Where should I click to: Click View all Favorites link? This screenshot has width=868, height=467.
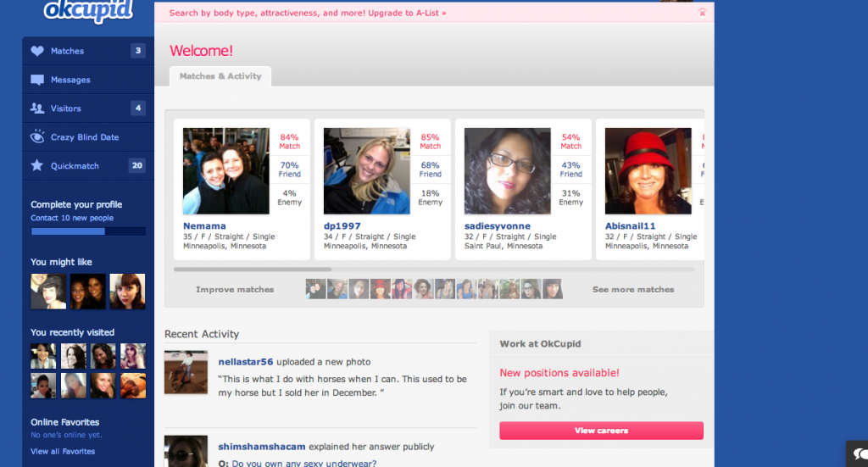click(x=63, y=452)
